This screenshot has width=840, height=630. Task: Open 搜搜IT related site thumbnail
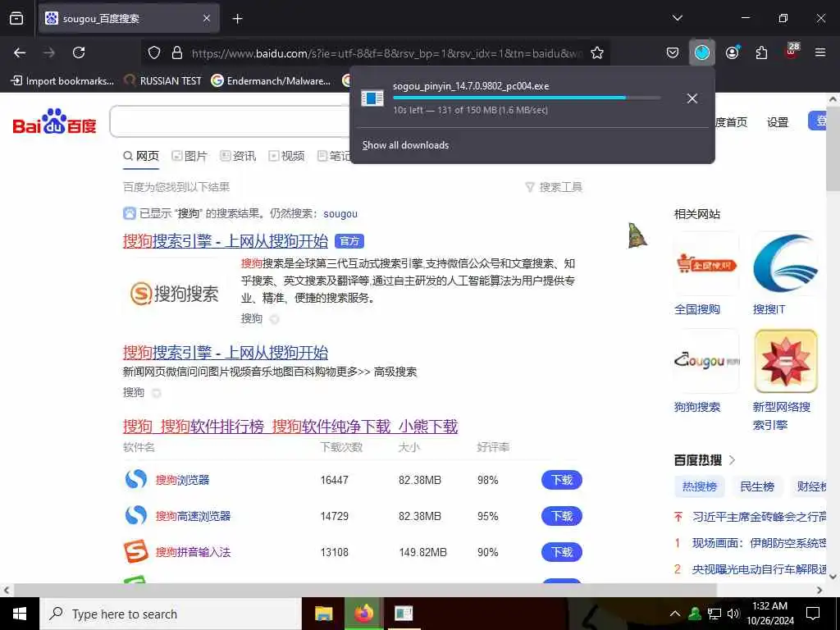point(785,263)
